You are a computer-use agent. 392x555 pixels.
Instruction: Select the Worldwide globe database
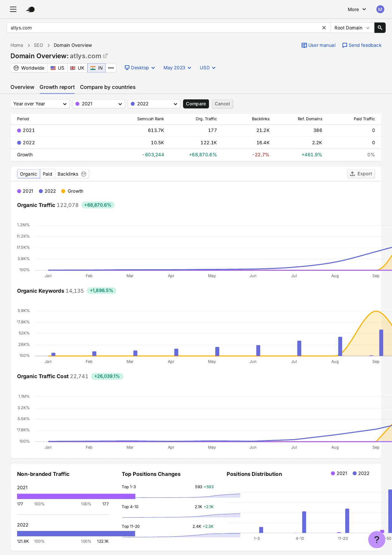click(x=29, y=68)
